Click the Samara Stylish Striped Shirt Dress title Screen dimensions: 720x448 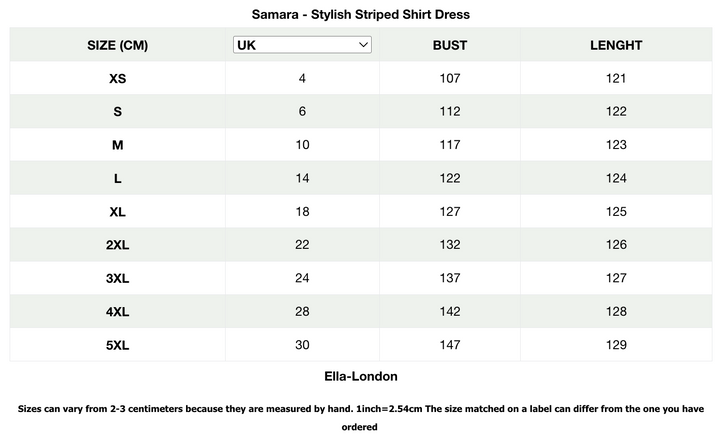coord(360,14)
